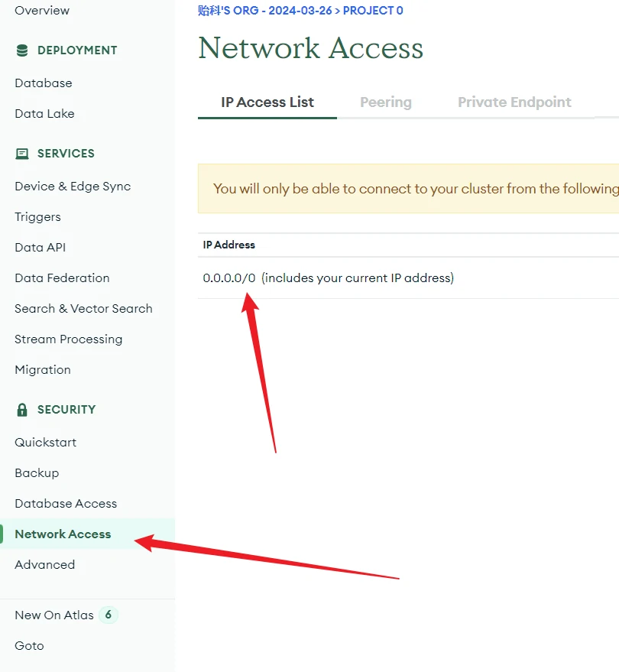
Task: Open the Goto link
Action: click(29, 646)
